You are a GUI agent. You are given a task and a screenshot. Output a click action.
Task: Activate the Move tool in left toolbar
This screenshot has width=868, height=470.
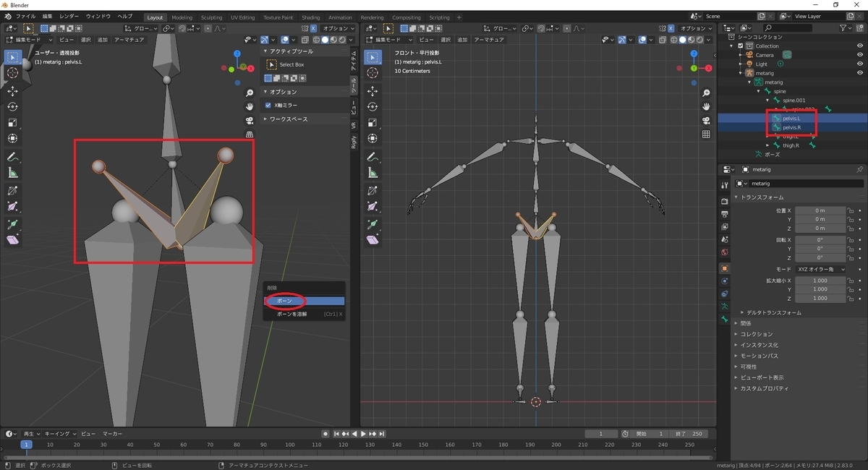[x=13, y=91]
